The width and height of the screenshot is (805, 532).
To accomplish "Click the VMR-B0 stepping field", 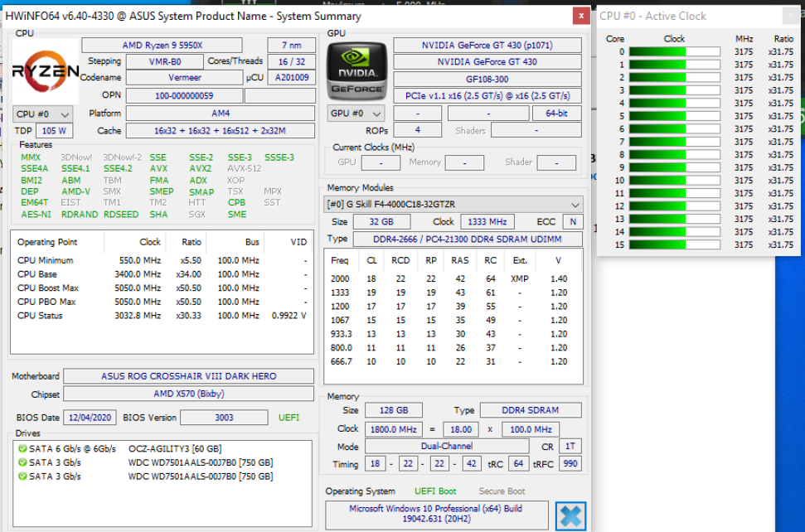I will [165, 61].
